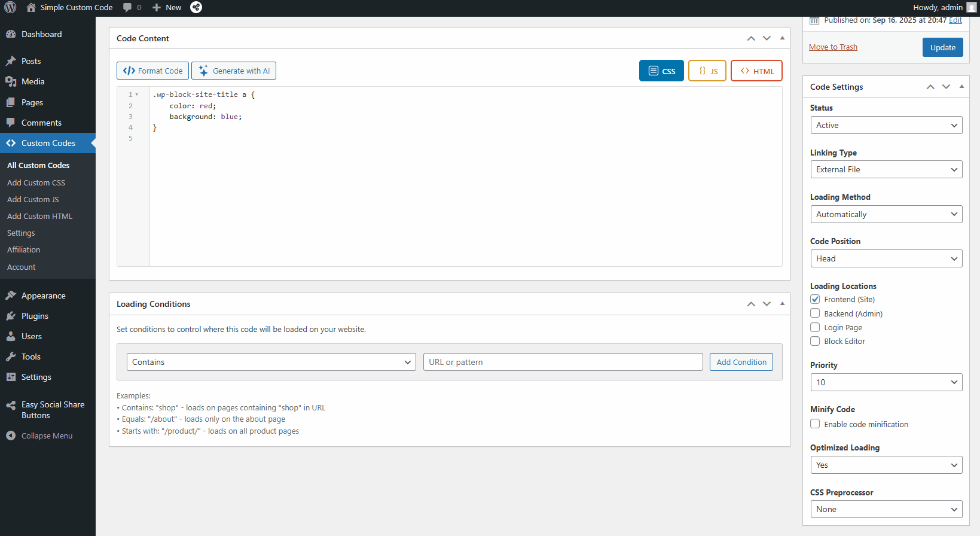Click the plus icon beside New

(x=157, y=7)
